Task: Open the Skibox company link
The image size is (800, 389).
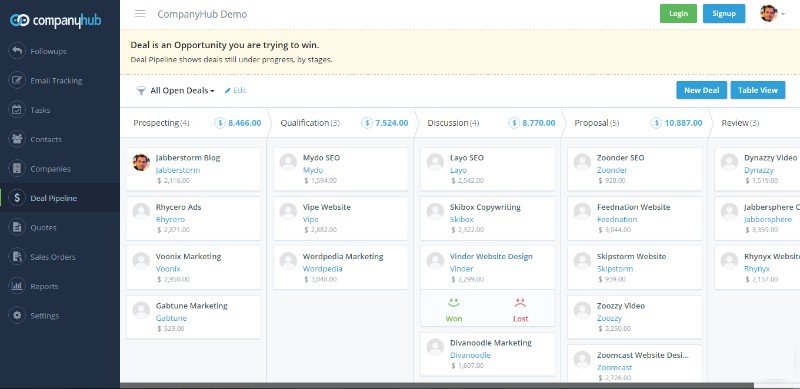Action: (461, 220)
